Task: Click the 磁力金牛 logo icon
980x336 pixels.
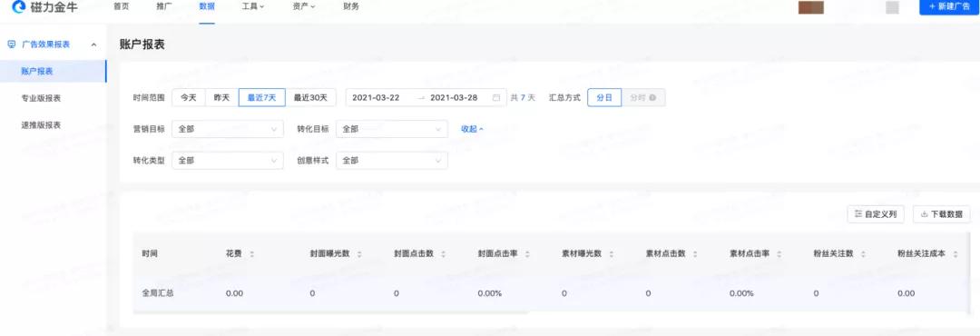Action: coord(18,7)
